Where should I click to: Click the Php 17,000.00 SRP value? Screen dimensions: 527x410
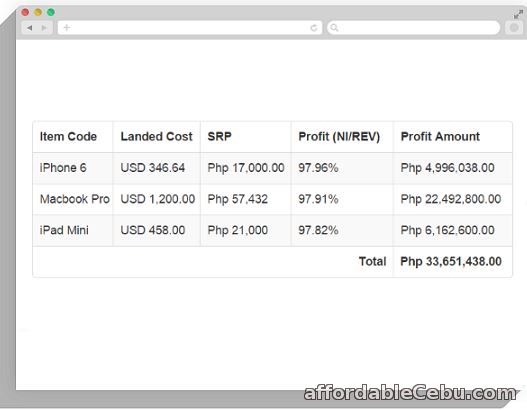[x=246, y=168]
